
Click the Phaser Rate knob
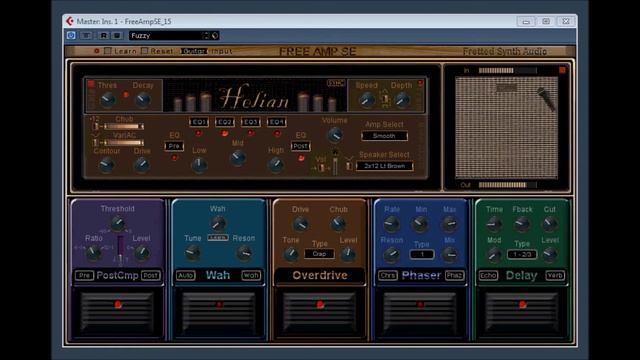tap(391, 224)
